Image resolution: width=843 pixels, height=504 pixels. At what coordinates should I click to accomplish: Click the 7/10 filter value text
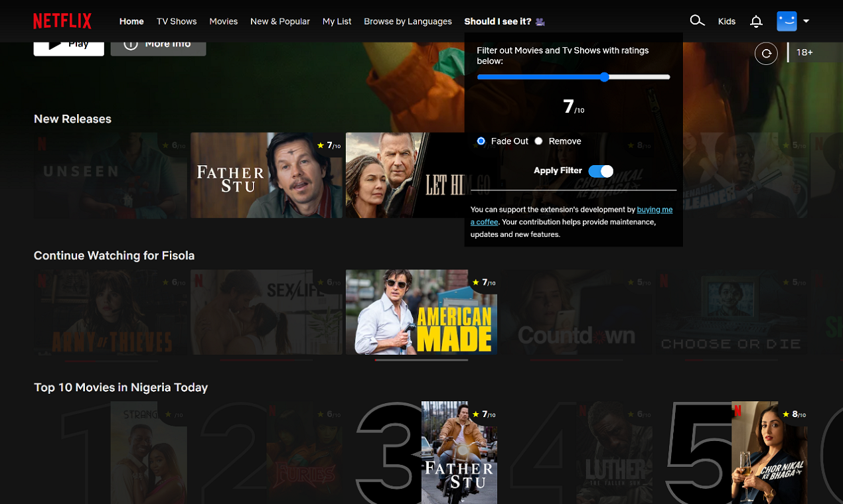(x=574, y=107)
